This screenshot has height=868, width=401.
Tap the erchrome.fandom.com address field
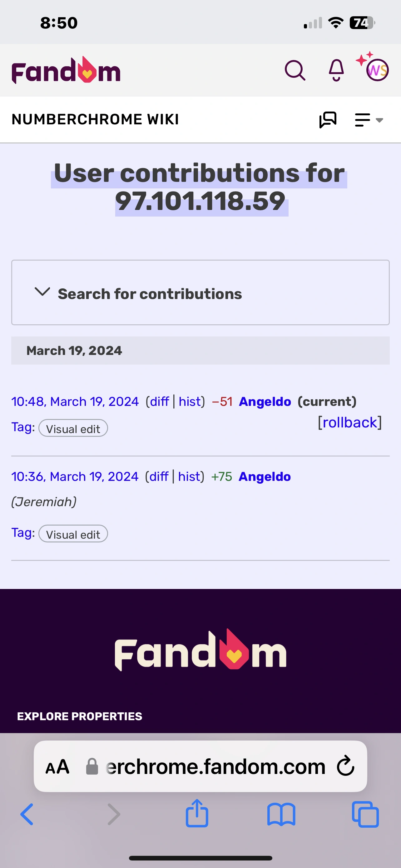pyautogui.click(x=215, y=766)
